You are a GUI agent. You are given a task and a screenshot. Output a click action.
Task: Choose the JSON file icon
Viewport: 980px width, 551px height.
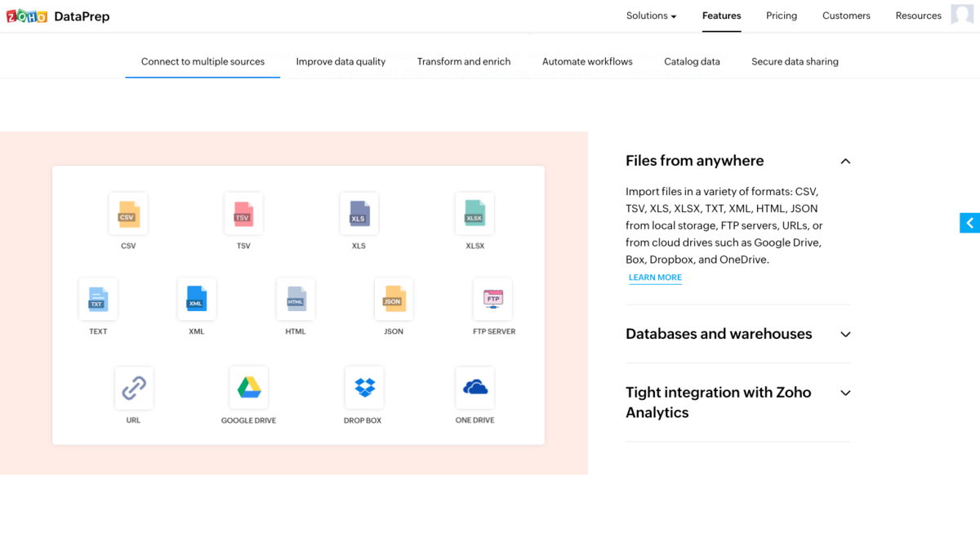394,300
